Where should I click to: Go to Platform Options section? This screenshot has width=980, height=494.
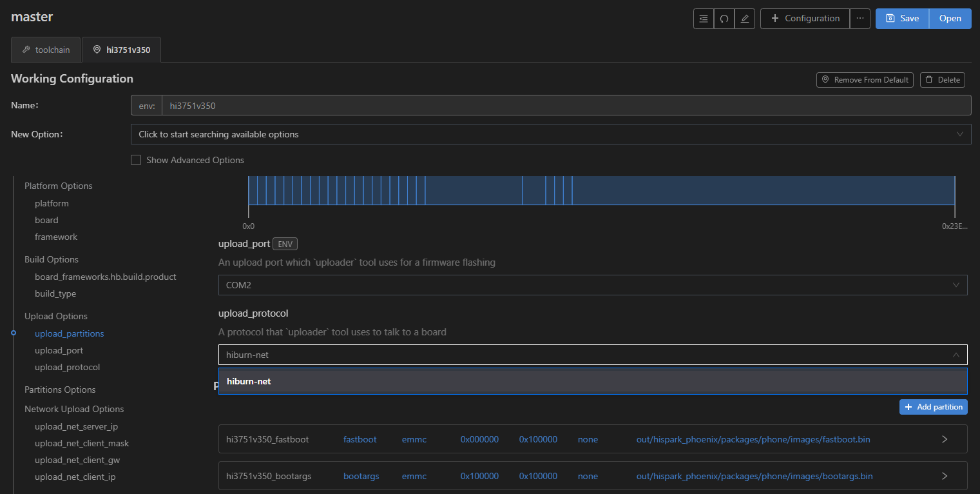coord(59,186)
